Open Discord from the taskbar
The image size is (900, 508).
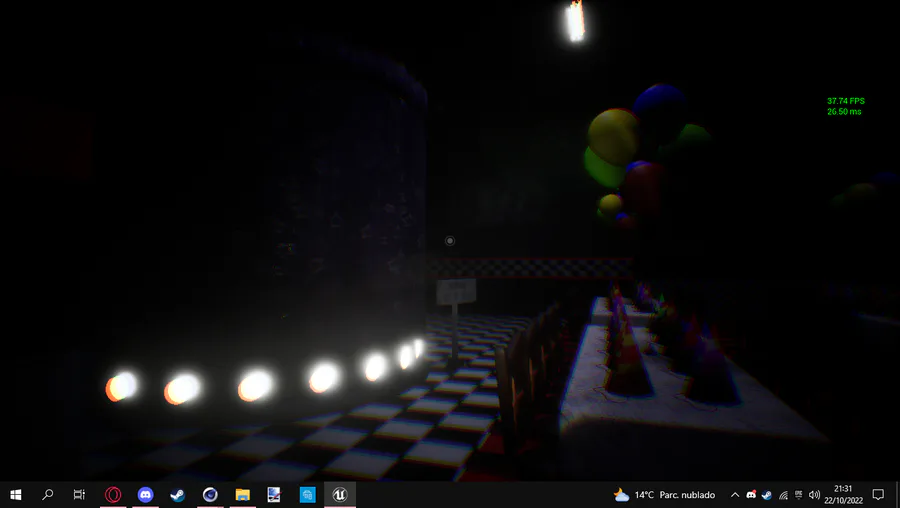coord(145,494)
